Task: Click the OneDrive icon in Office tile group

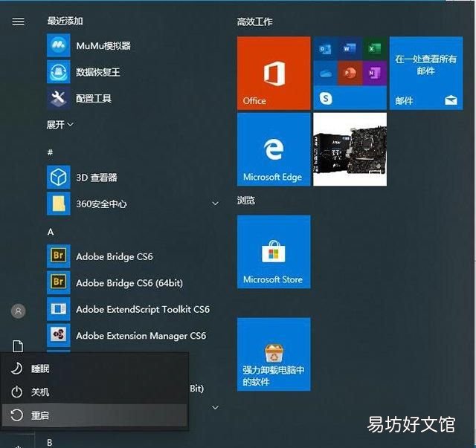Action: click(x=325, y=73)
